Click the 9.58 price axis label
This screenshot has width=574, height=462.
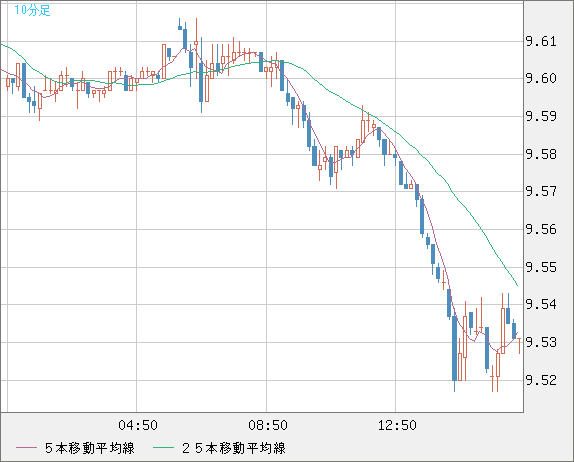click(541, 154)
